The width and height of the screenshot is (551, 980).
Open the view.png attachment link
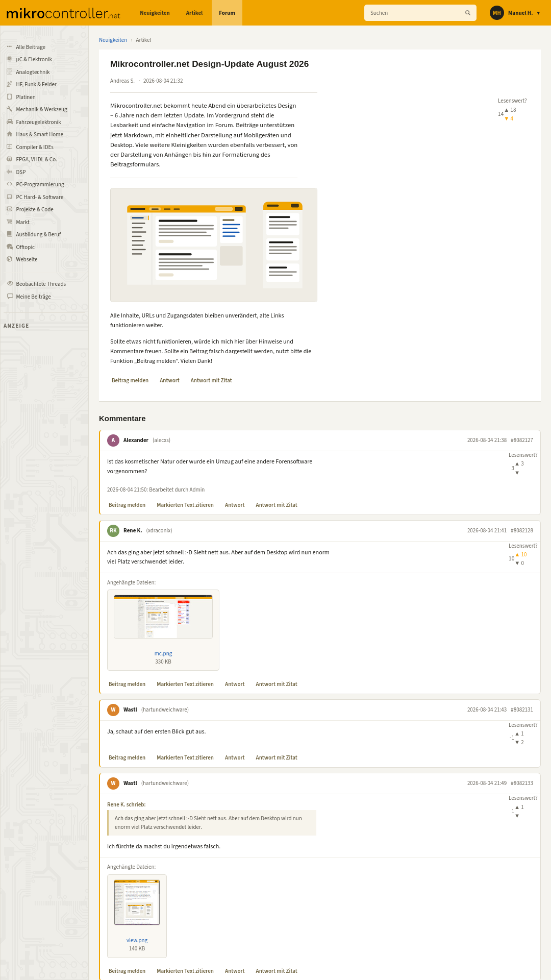coord(137,940)
